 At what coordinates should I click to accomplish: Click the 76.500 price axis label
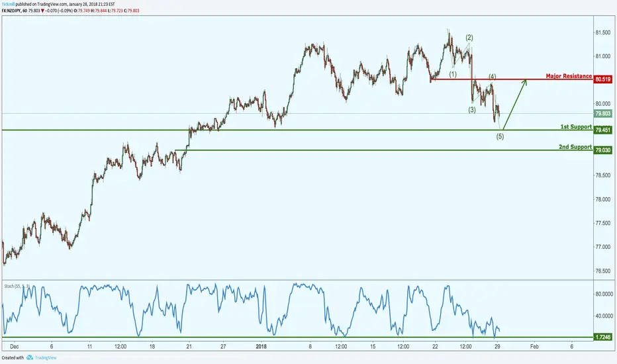602,271
